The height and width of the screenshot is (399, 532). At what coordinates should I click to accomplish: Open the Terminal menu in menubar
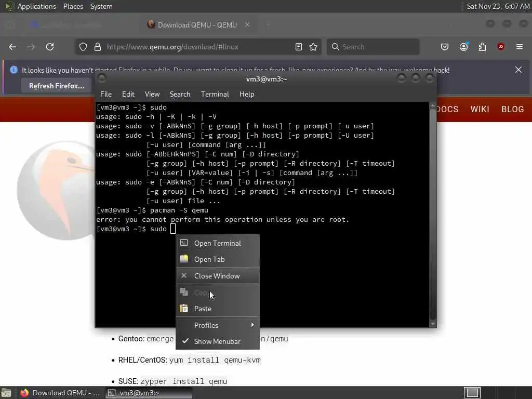pyautogui.click(x=215, y=95)
